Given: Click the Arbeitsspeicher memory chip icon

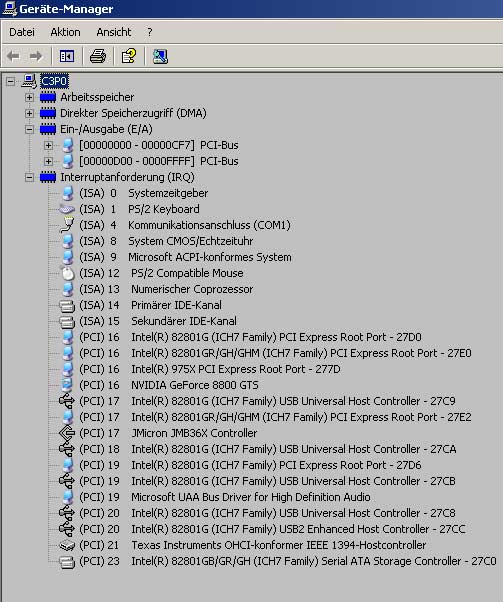Looking at the screenshot, I should pyautogui.click(x=48, y=98).
